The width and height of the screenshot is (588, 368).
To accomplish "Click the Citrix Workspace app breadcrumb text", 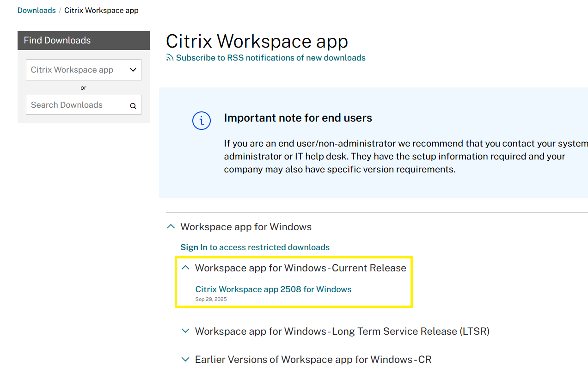I will (101, 10).
